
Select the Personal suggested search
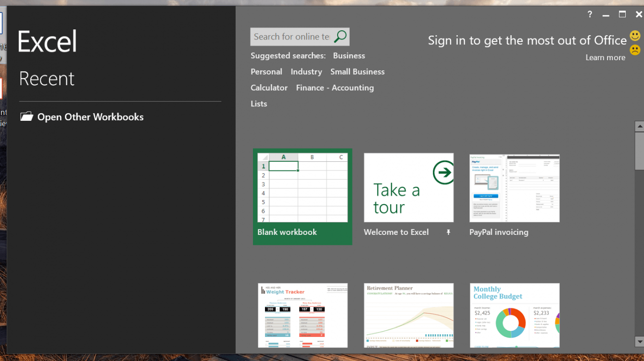(266, 72)
